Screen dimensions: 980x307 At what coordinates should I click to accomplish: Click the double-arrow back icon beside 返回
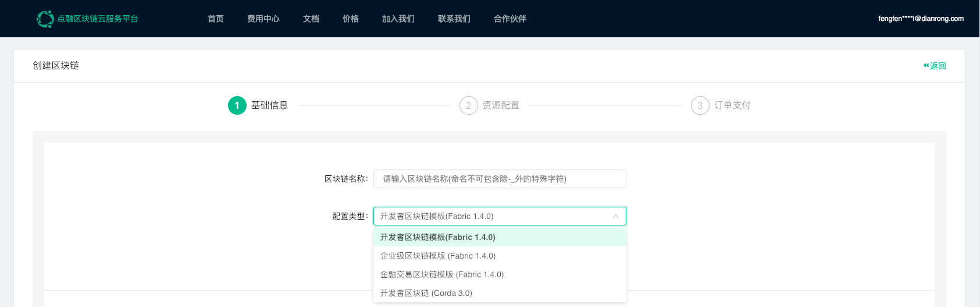[926, 66]
